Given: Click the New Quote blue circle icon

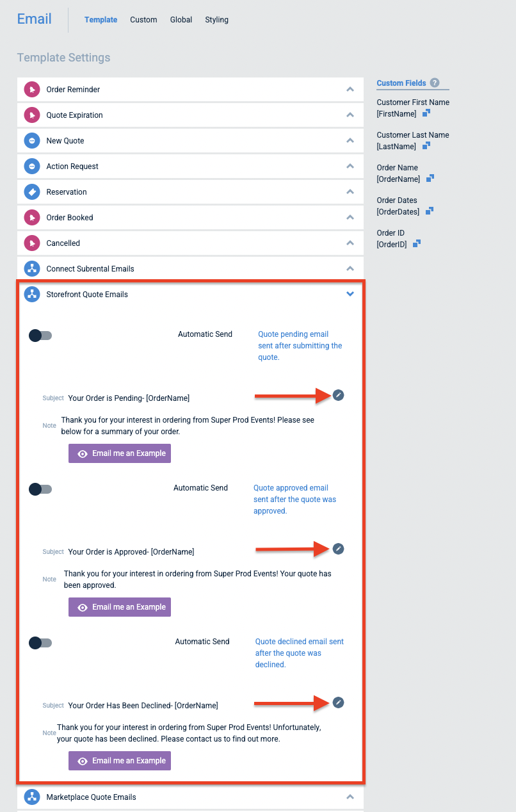Looking at the screenshot, I should (x=32, y=140).
